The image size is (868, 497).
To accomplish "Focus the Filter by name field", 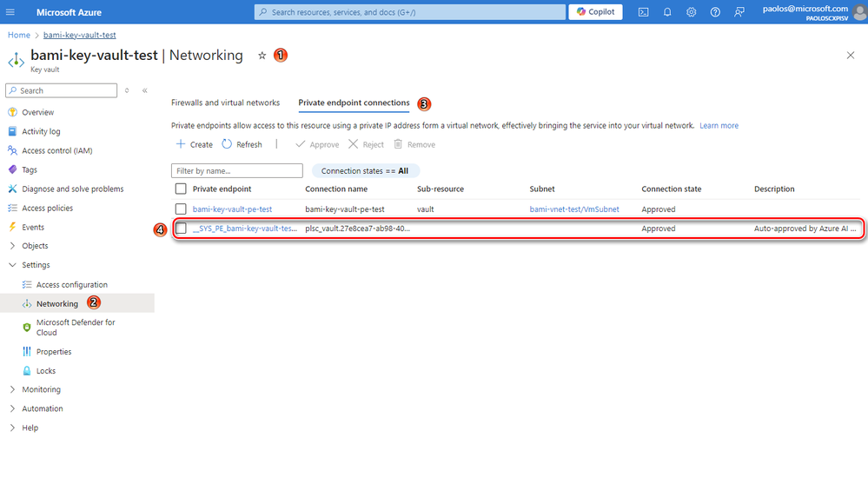I will coord(237,170).
